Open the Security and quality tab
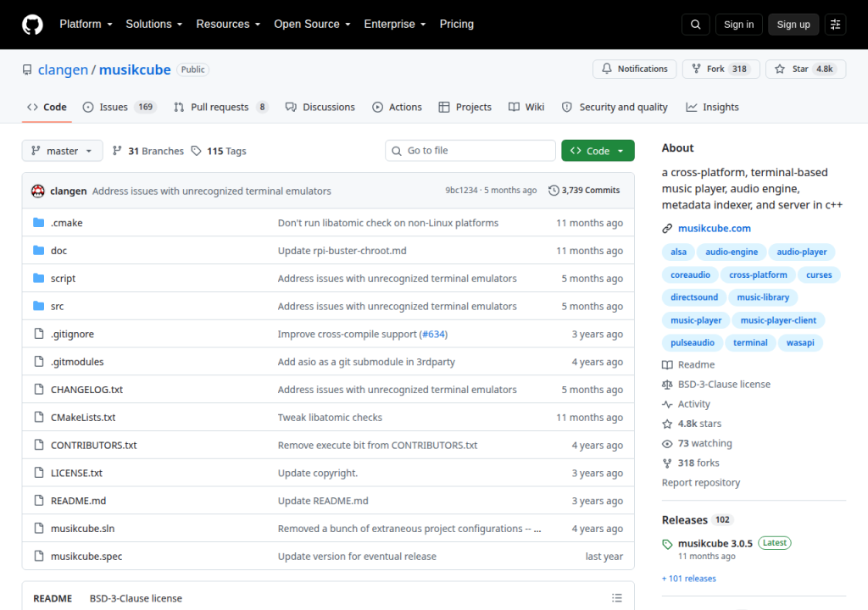This screenshot has width=868, height=610. coord(615,107)
